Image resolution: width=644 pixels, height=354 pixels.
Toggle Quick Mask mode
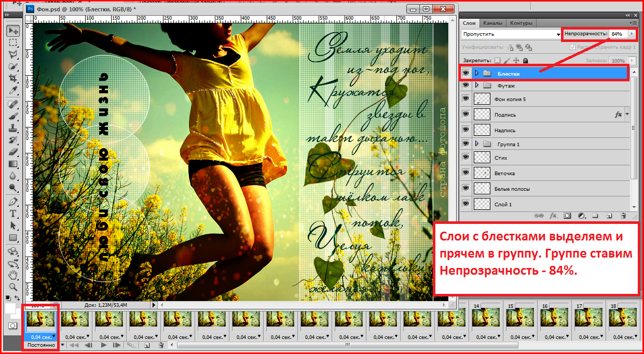(13, 325)
